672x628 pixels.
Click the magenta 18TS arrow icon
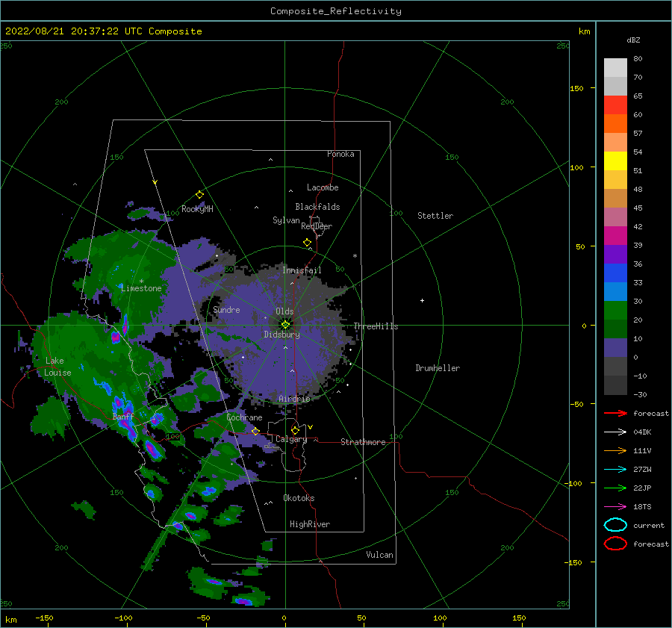point(615,507)
